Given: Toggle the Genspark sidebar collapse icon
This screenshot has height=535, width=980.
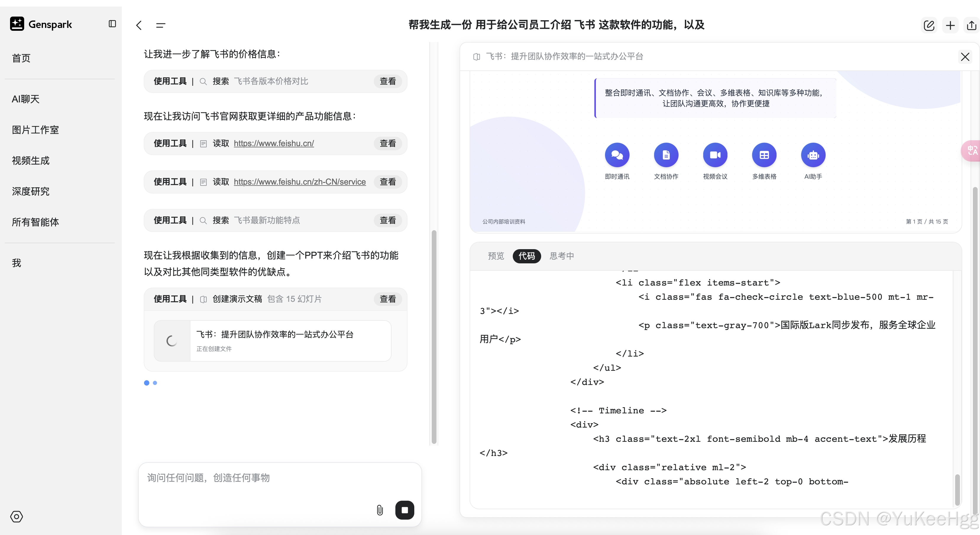Looking at the screenshot, I should pos(112,24).
